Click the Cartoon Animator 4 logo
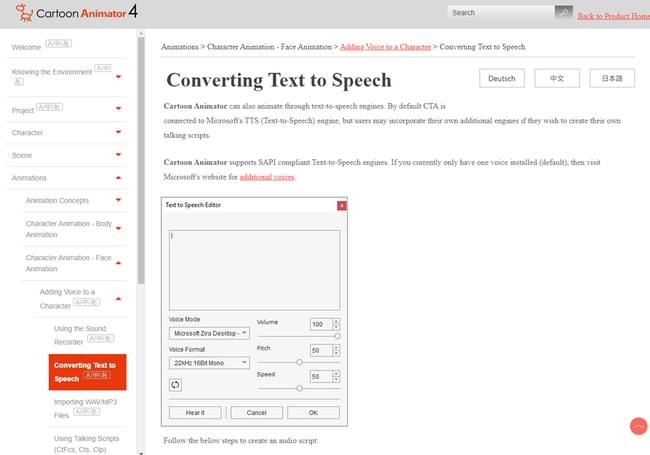The height and width of the screenshot is (455, 650). point(76,12)
